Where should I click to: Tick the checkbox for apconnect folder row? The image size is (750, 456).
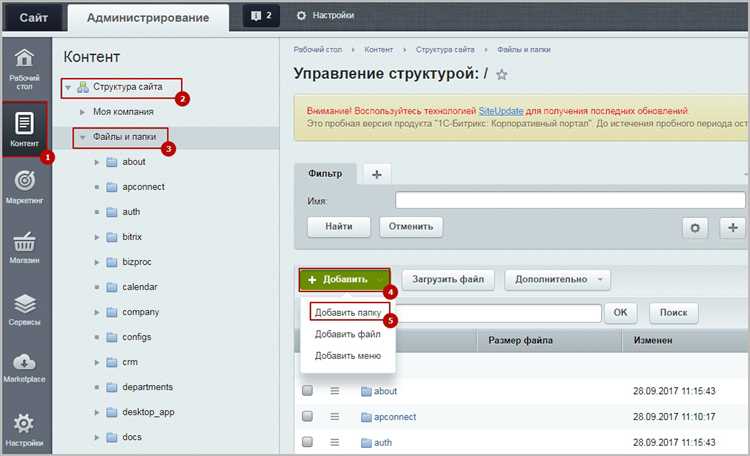[x=308, y=416]
